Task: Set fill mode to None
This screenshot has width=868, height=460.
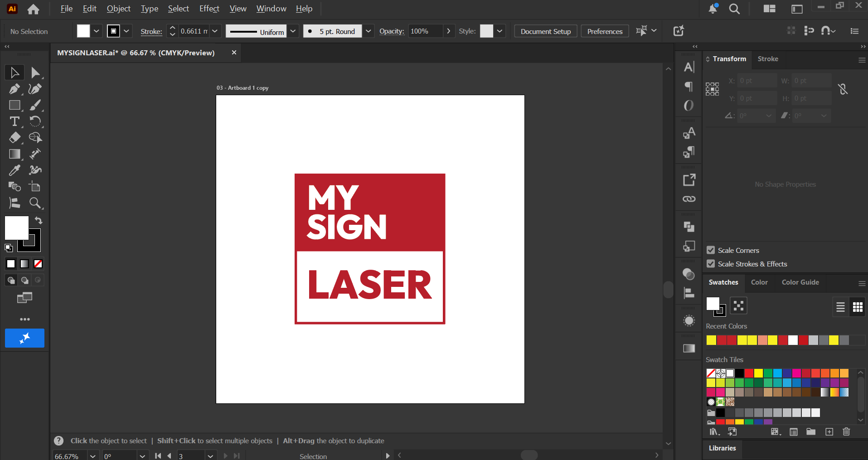Action: [38, 264]
